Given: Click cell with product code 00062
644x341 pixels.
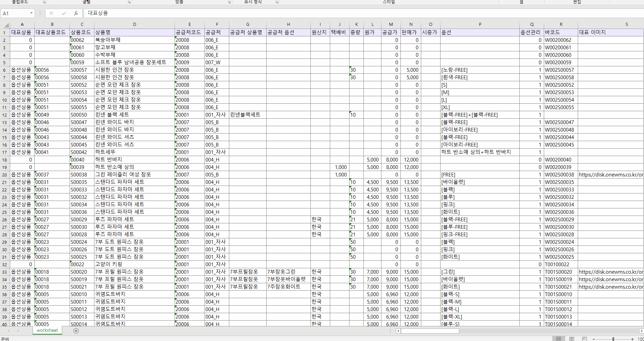Looking at the screenshot, I should click(82, 40).
